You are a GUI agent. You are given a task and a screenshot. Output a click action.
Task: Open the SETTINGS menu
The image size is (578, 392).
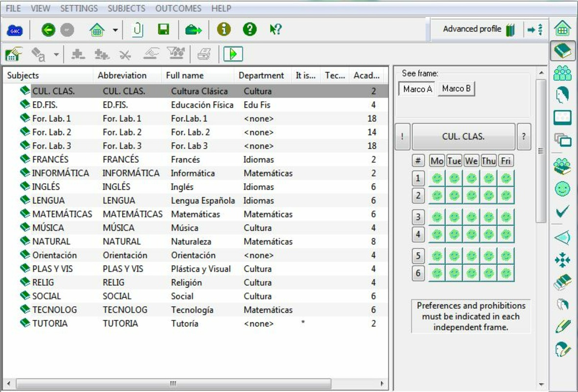[79, 8]
